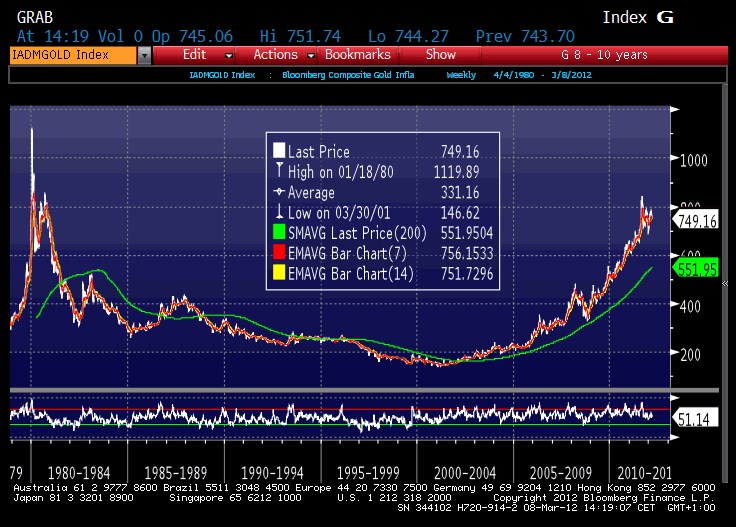
Task: Click the IADMGOLD Index ticker field
Action: pyautogui.click(x=73, y=55)
